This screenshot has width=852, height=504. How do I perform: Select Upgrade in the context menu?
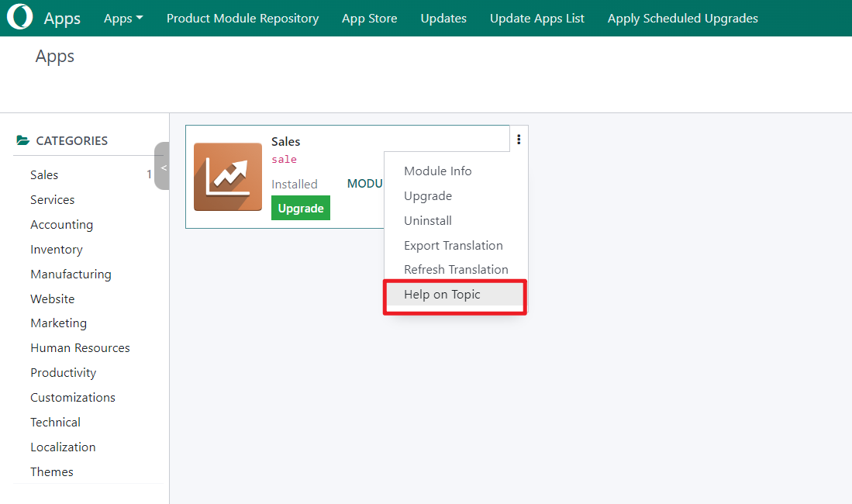point(455,195)
